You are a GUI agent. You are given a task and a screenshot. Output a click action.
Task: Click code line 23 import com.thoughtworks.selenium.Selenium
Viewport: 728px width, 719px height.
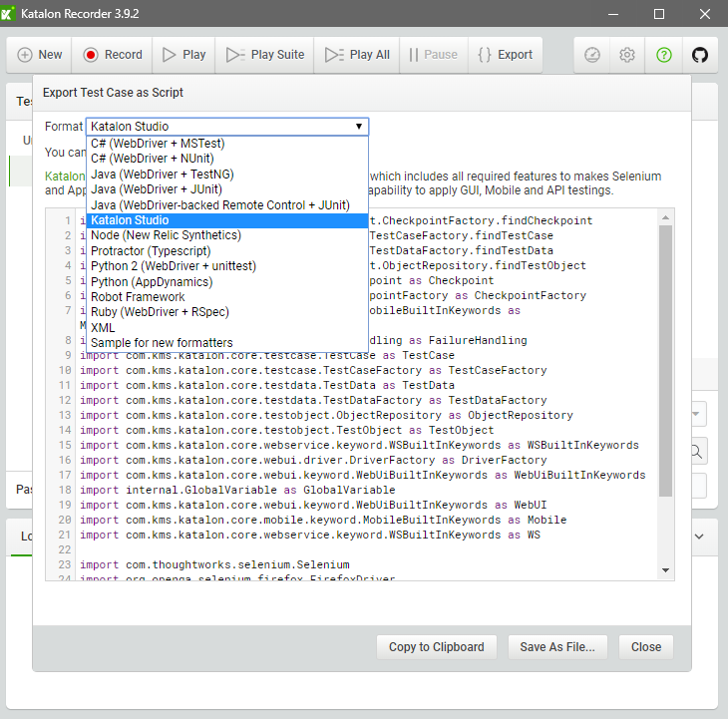214,564
